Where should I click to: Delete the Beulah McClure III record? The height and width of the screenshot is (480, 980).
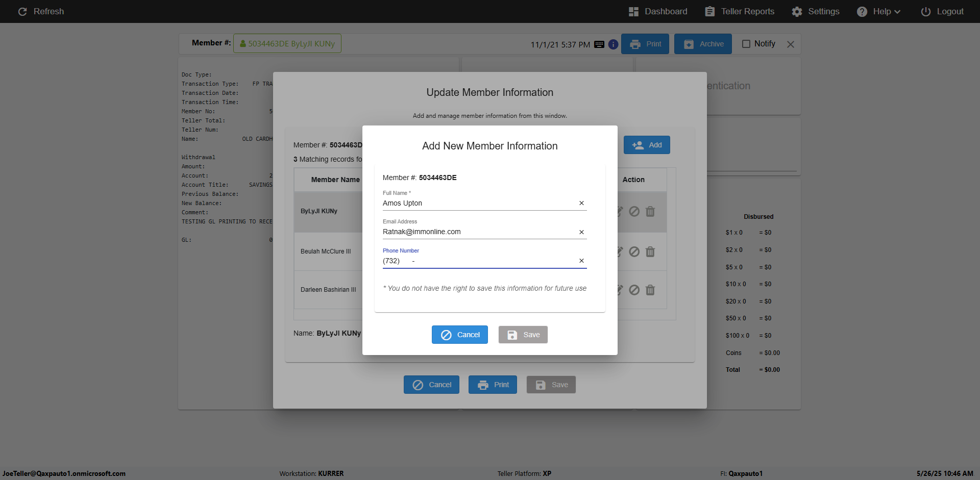[650, 251]
